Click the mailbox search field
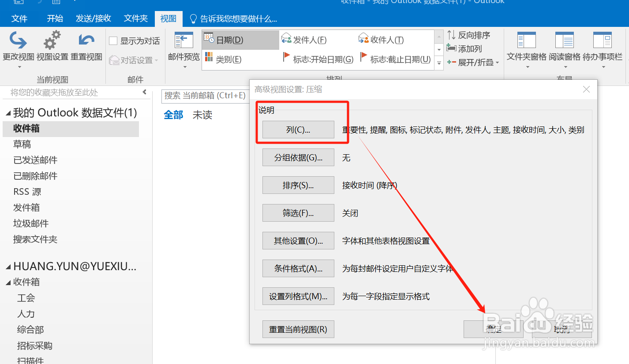 coord(206,95)
